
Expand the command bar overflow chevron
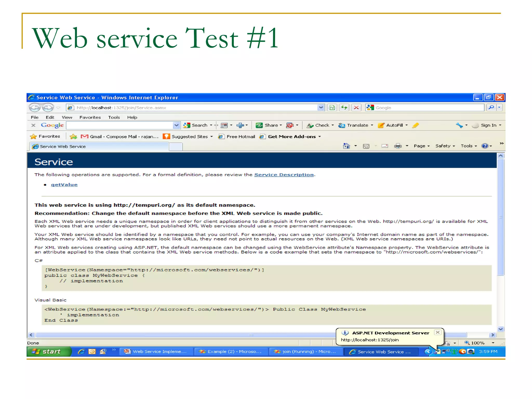point(502,143)
